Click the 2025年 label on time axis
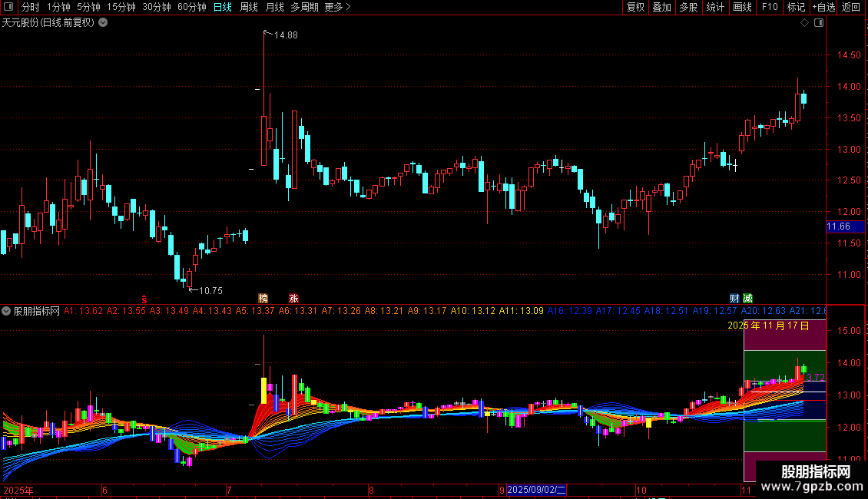Screen dimensions: 868x499 pyautogui.click(x=18, y=490)
